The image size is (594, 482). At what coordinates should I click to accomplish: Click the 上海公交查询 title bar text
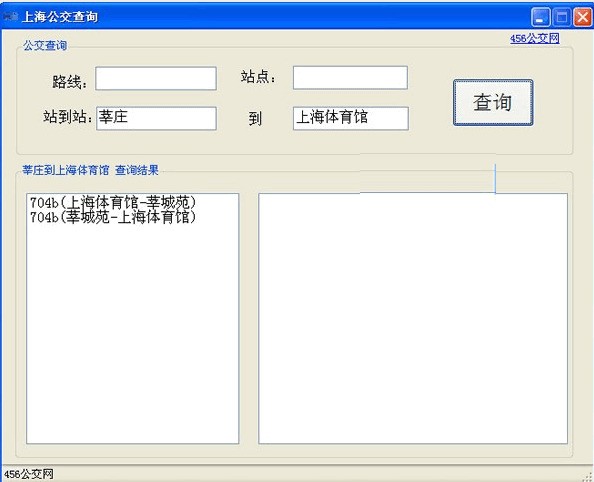[x=60, y=17]
